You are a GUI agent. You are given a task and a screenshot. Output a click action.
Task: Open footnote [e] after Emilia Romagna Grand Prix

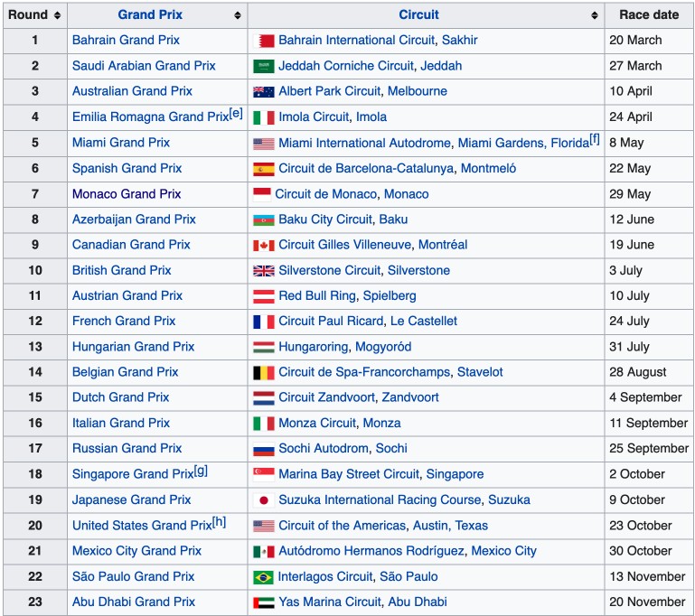point(236,114)
